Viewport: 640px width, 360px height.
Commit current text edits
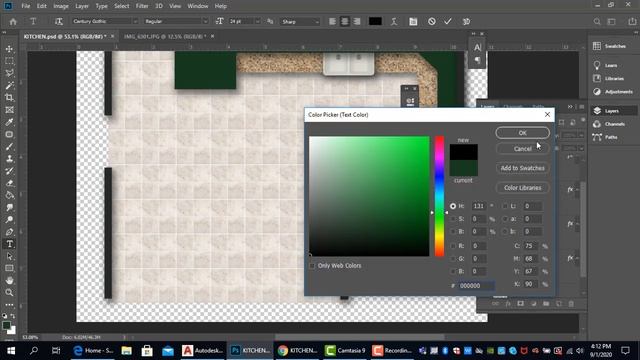pyautogui.click(x=448, y=21)
